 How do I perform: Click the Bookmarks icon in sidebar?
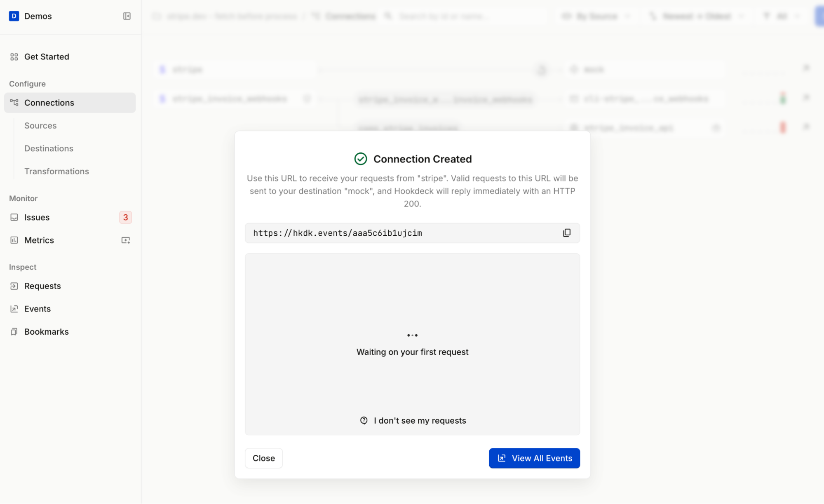[x=14, y=332]
